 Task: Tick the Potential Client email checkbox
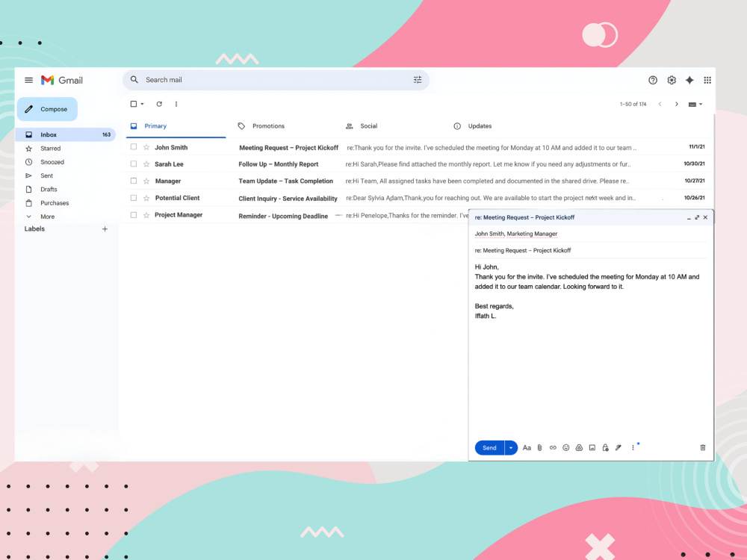point(134,198)
